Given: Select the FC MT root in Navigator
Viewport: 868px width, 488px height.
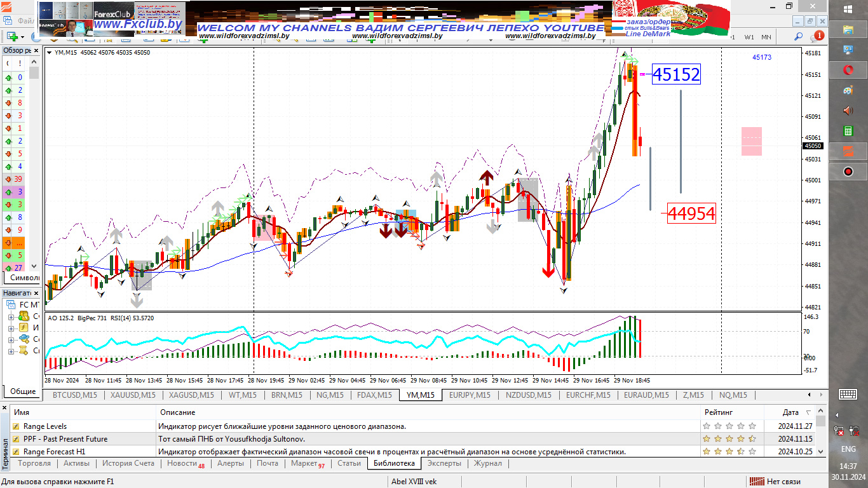Looking at the screenshot, I should coord(24,304).
